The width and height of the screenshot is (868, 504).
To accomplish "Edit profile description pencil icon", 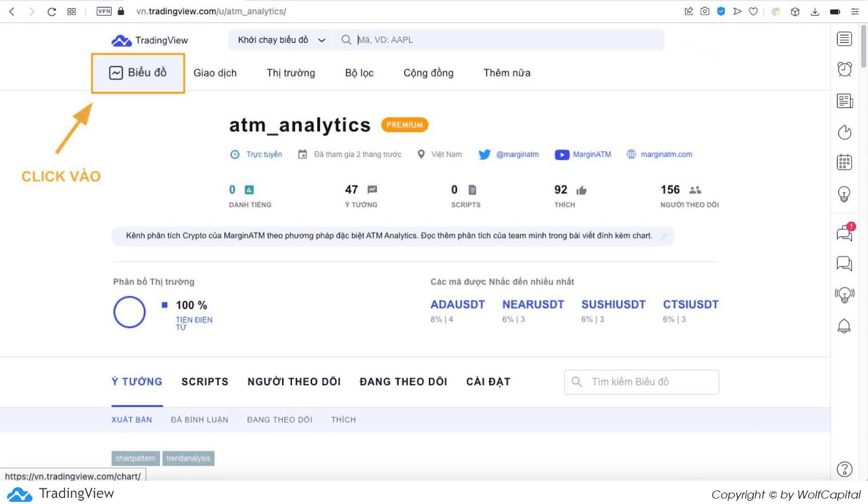I will pyautogui.click(x=663, y=236).
